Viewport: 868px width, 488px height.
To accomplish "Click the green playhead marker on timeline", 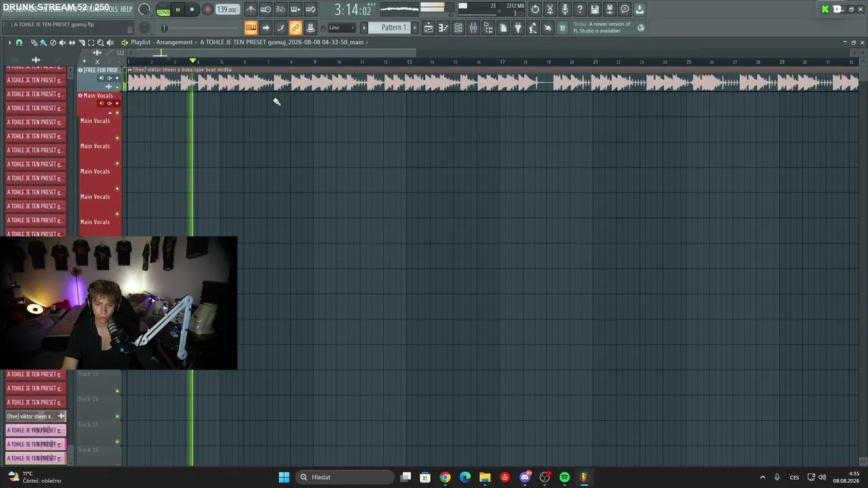I will (x=193, y=61).
